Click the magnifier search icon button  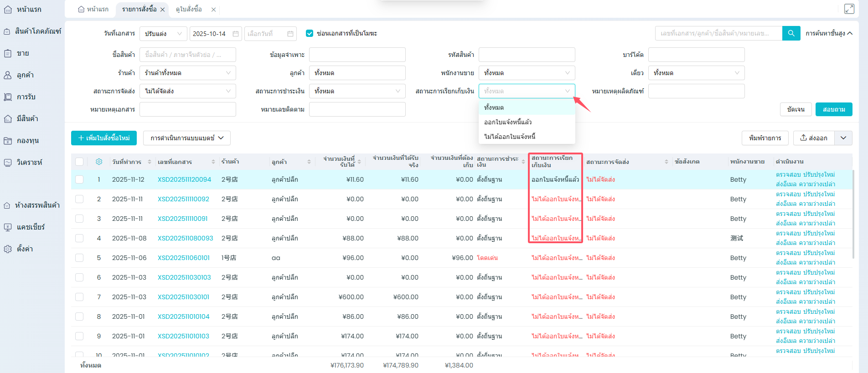791,33
